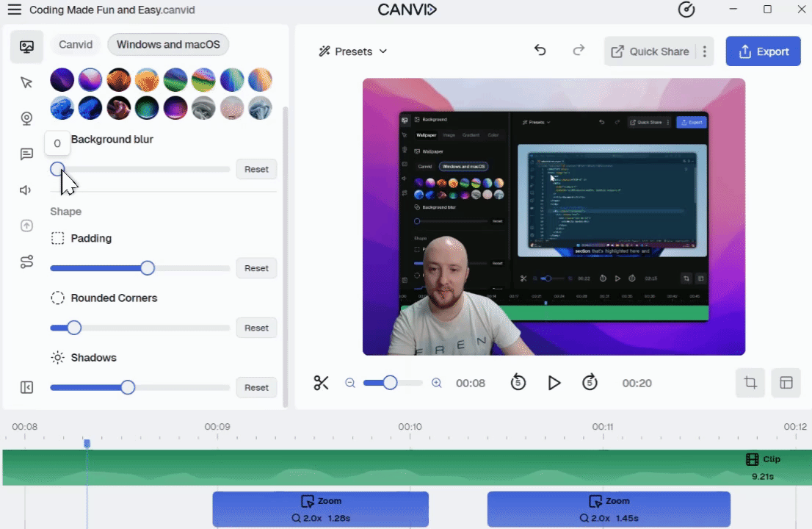Image resolution: width=812 pixels, height=529 pixels.
Task: Click the Background blur slider handle
Action: (57, 169)
